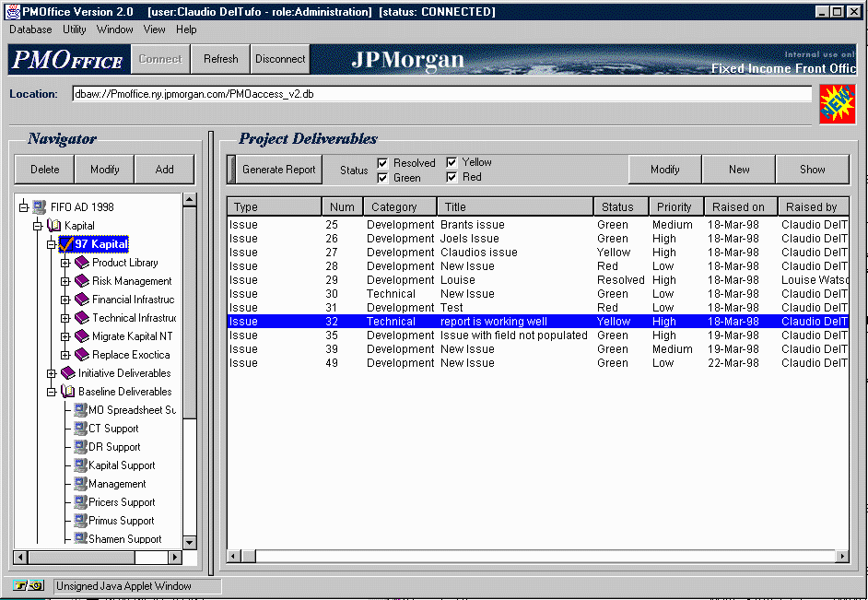Viewport: 868px width, 600px height.
Task: Collapse the FIFO AD 1998 tree node
Action: click(x=24, y=207)
